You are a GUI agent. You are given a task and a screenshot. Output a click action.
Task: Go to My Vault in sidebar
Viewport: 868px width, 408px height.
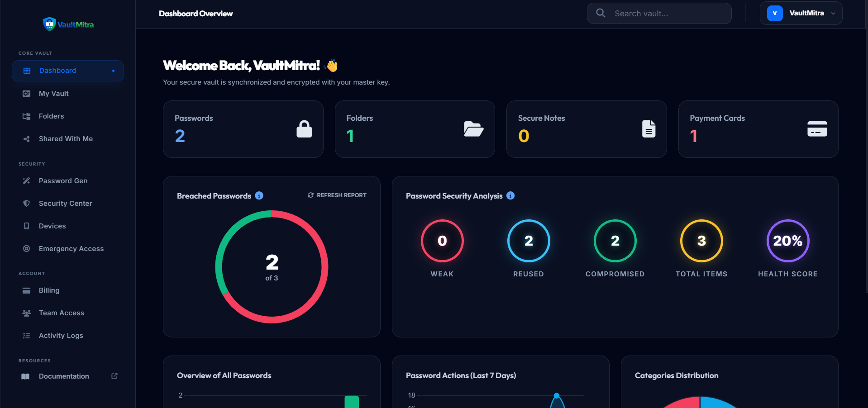pyautogui.click(x=68, y=94)
